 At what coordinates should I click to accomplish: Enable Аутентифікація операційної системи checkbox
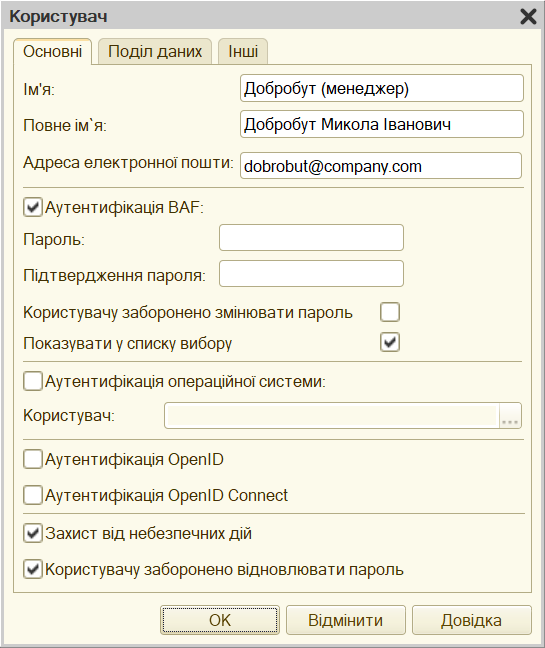pyautogui.click(x=33, y=381)
